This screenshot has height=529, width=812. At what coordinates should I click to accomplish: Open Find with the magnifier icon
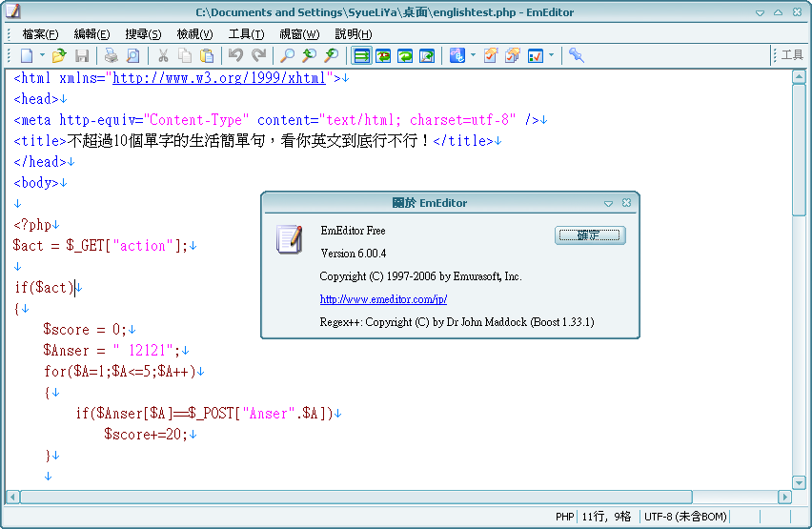[x=287, y=55]
